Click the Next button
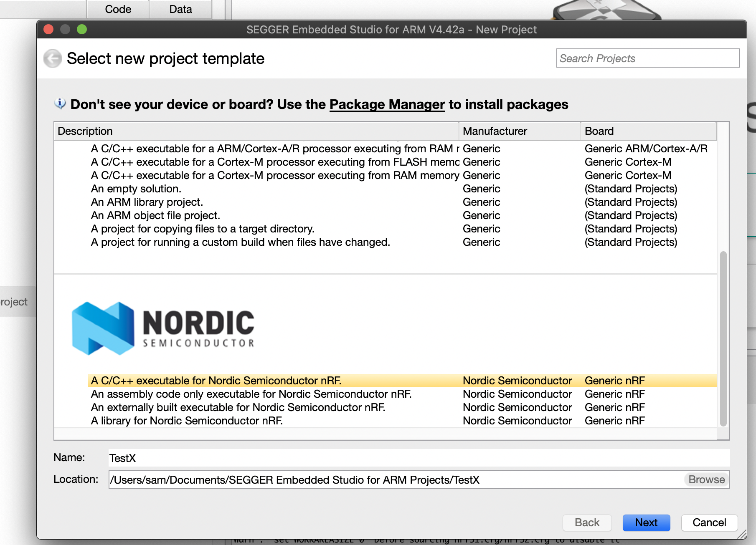756x545 pixels. click(x=646, y=522)
